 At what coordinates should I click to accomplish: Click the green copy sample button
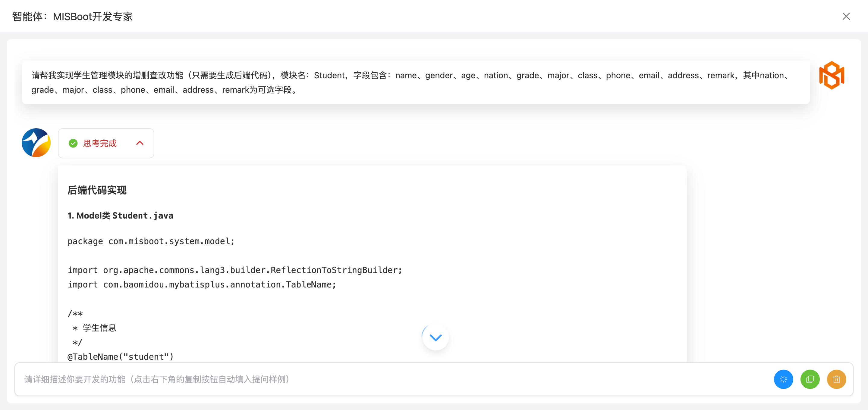[x=810, y=379]
